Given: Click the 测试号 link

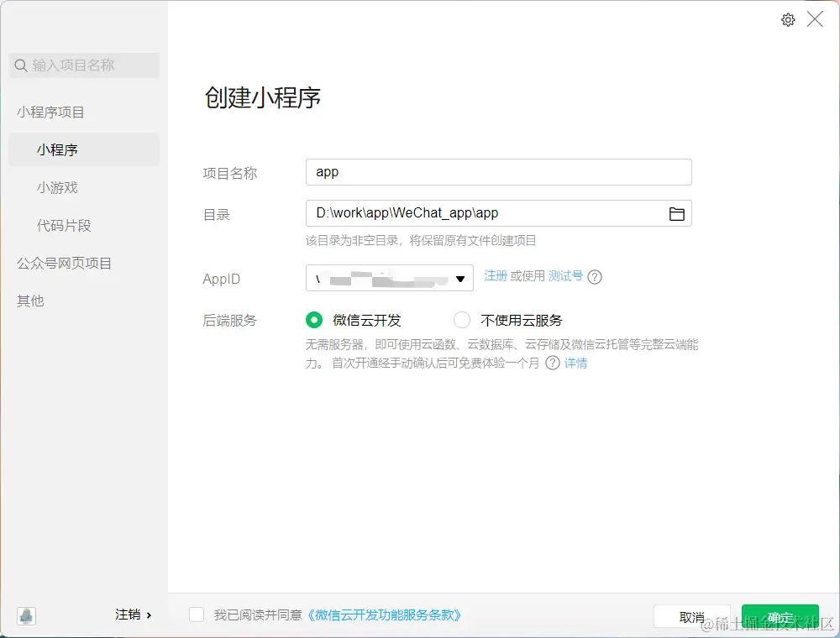Looking at the screenshot, I should pos(565,275).
